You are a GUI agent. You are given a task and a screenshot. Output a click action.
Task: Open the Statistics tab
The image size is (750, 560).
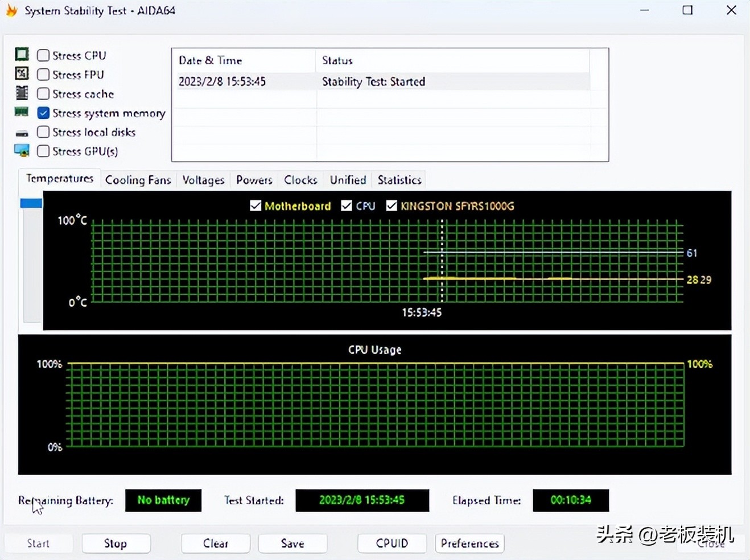click(x=398, y=179)
